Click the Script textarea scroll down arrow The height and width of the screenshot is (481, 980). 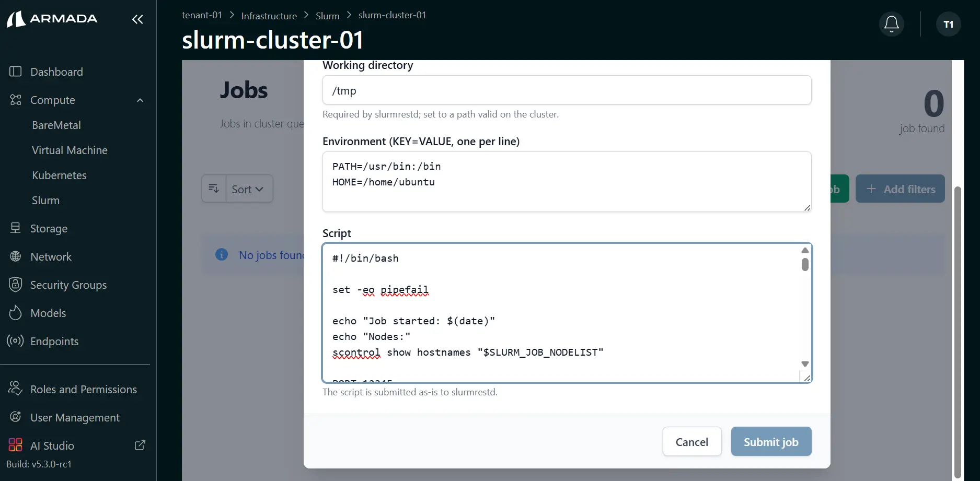pyautogui.click(x=805, y=364)
